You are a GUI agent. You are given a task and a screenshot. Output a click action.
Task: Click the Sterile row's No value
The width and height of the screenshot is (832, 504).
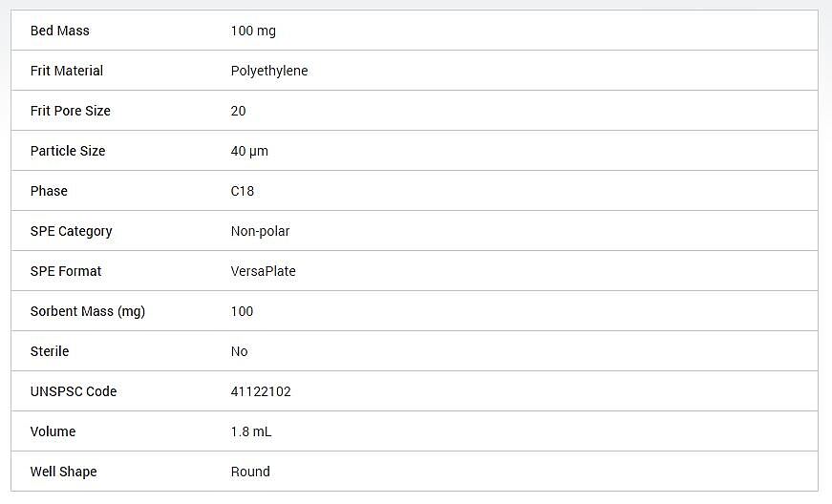[x=240, y=351]
